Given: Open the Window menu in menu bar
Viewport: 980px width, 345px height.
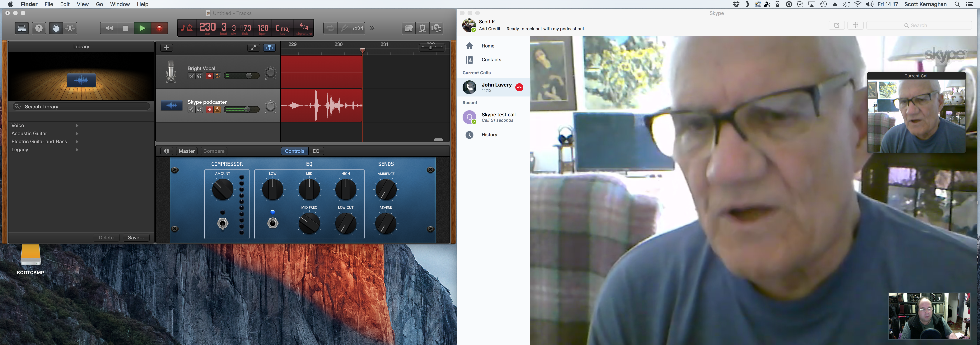Looking at the screenshot, I should point(120,4).
